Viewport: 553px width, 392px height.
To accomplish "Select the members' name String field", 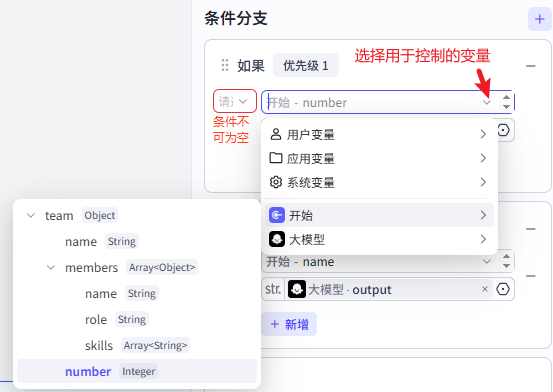I will click(x=137, y=294).
